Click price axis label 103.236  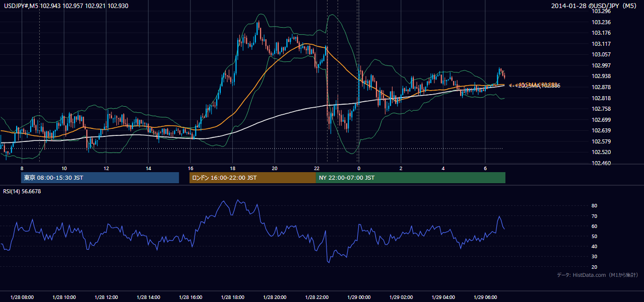tap(601, 22)
